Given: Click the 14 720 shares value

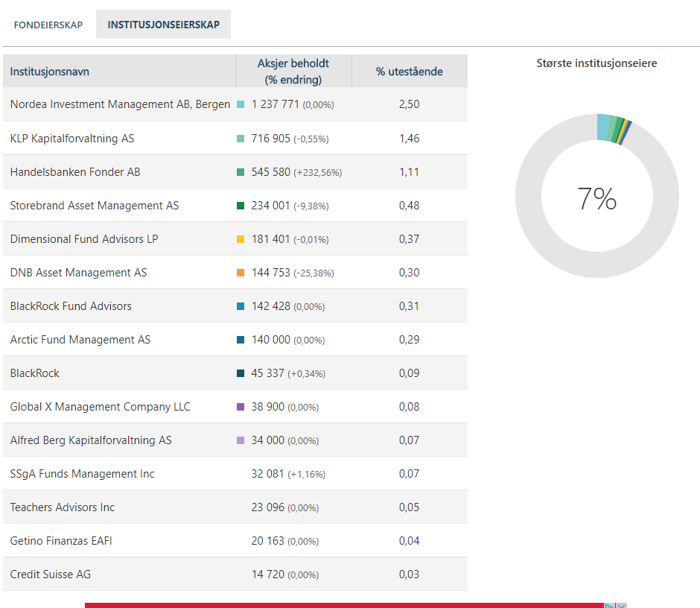Looking at the screenshot, I should 267,574.
